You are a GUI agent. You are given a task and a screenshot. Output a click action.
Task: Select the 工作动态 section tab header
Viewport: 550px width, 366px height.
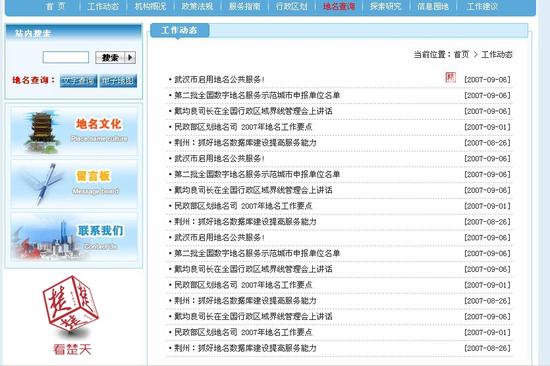[180, 31]
